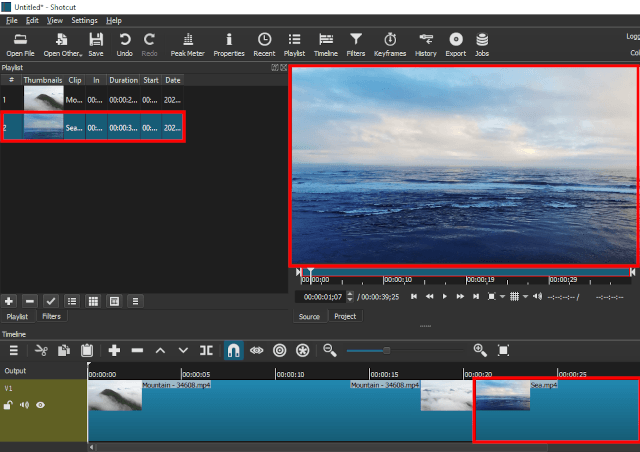This screenshot has height=452, width=640.
Task: Add source to playlist with plus button
Action: tap(9, 301)
